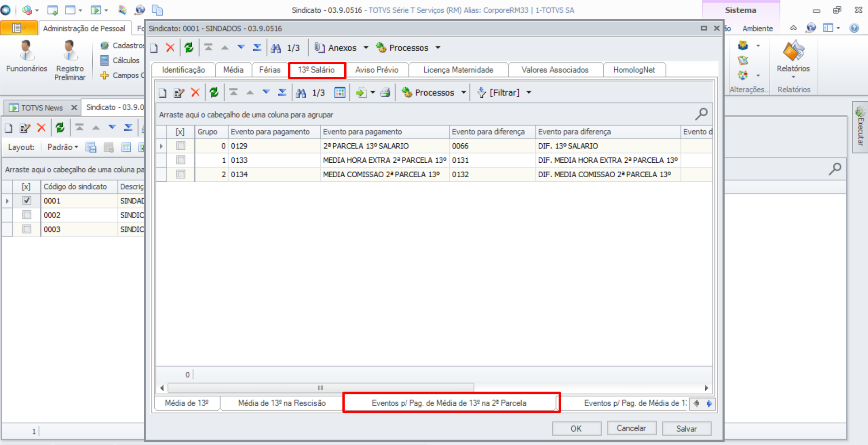
Task: Click the OK button
Action: click(576, 428)
